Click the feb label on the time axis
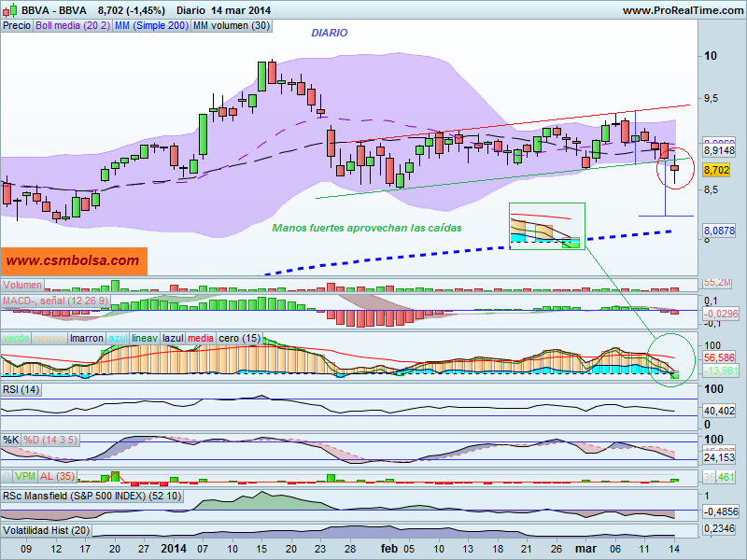Viewport: 747px width, 560px height. pyautogui.click(x=388, y=549)
